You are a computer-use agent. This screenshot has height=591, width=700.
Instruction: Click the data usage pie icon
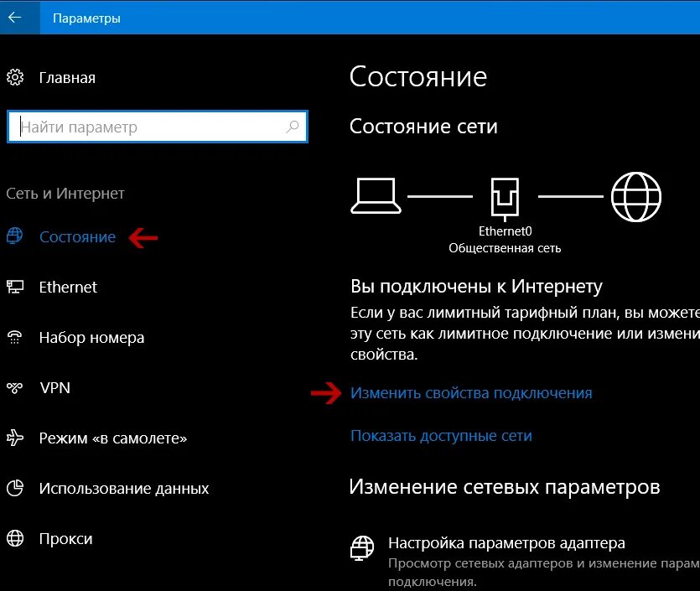(x=15, y=488)
